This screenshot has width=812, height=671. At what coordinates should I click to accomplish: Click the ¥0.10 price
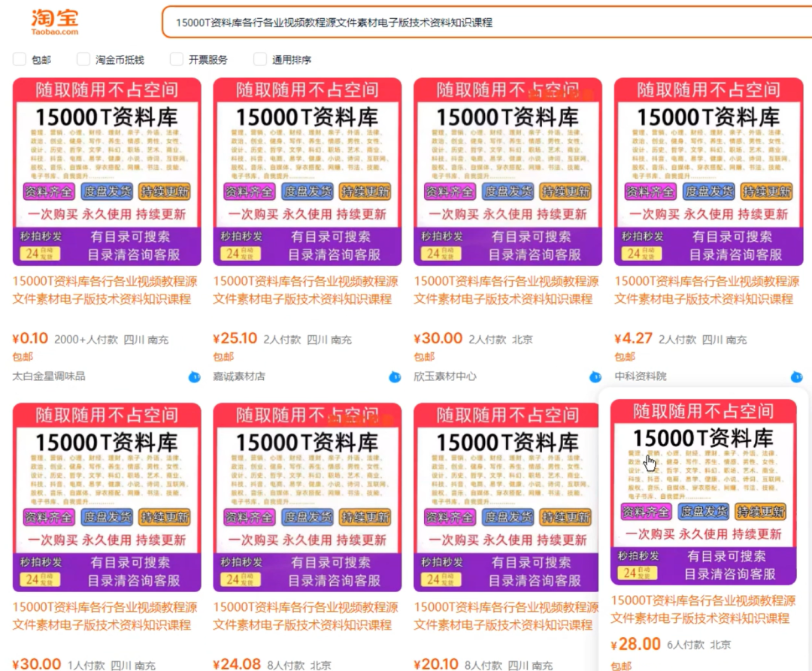click(30, 338)
